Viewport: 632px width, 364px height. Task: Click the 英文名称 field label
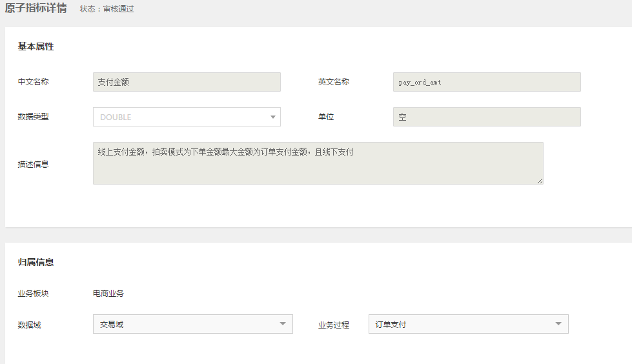[333, 82]
